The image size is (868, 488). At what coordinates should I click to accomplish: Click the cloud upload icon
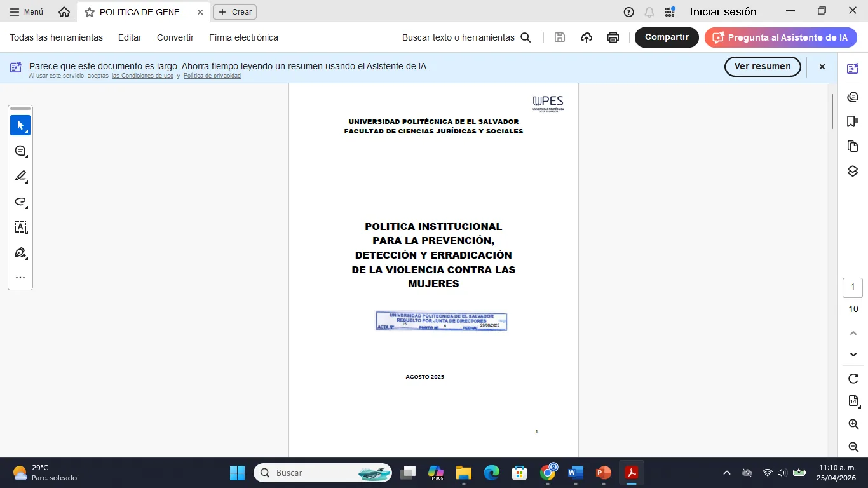587,37
